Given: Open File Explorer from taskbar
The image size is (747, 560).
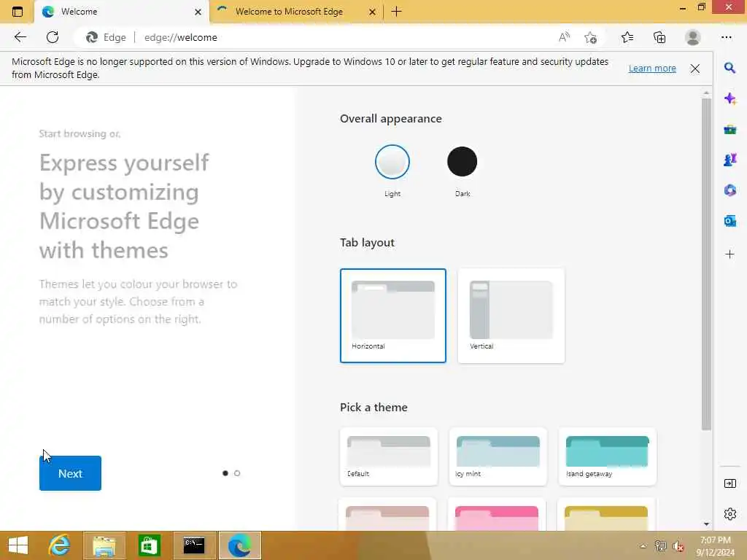Looking at the screenshot, I should (x=105, y=545).
